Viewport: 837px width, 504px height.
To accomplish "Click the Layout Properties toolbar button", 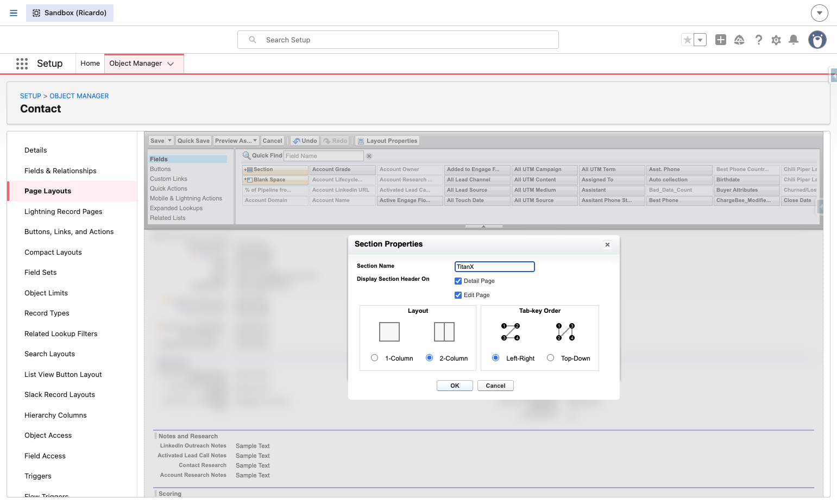I will click(x=387, y=141).
